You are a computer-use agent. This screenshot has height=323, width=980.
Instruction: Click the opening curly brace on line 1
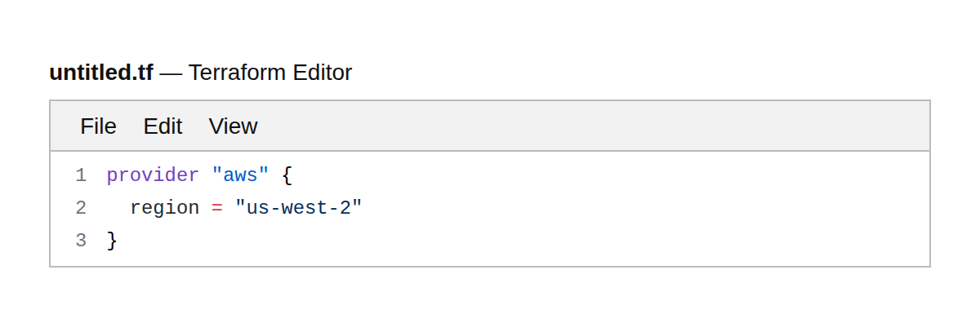coord(287,175)
